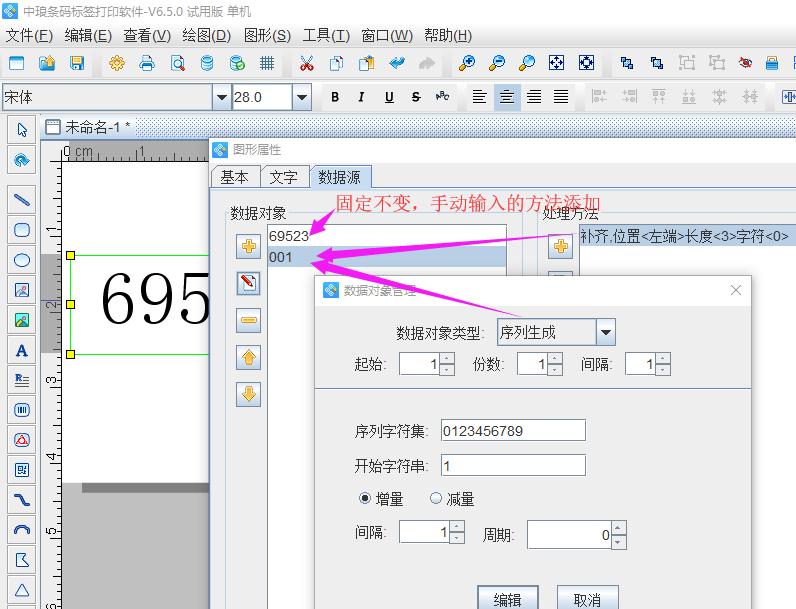Increase the 起始 value
The height and width of the screenshot is (609, 796).
click(447, 358)
